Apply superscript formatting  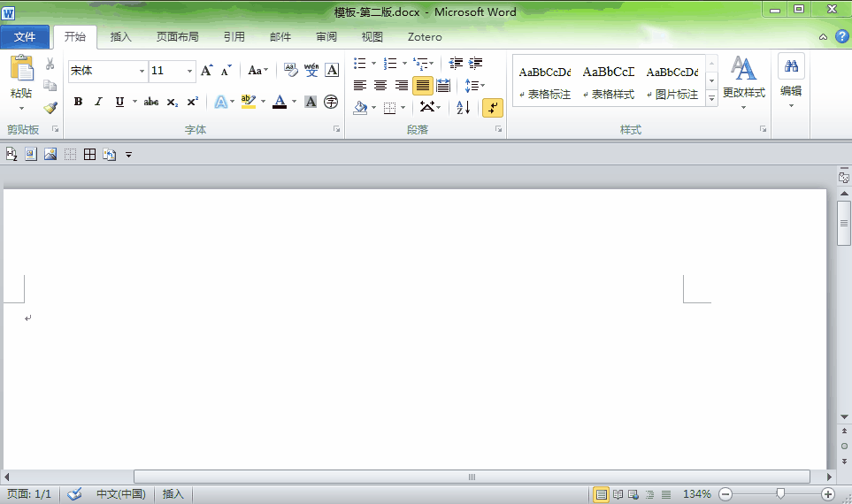[193, 102]
